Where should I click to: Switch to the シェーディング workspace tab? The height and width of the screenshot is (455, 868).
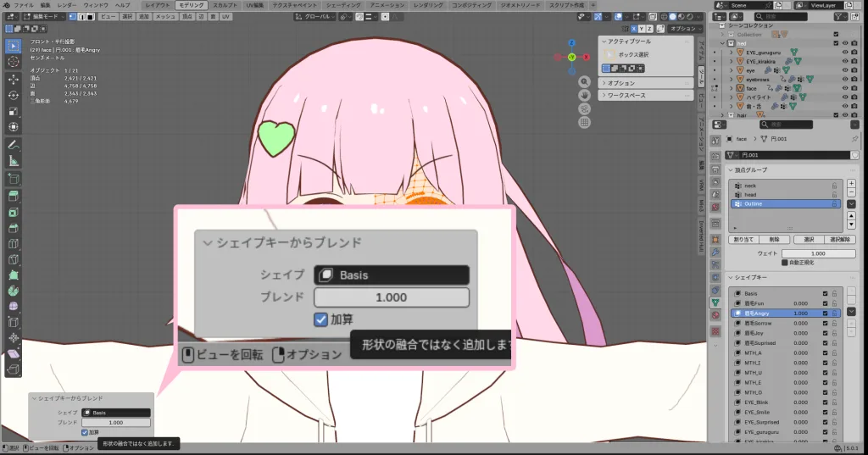[343, 5]
